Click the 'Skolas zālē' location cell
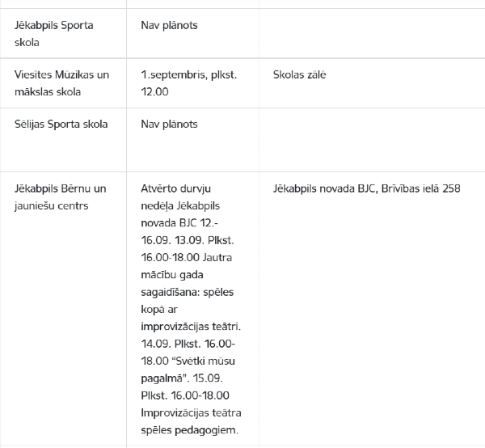 point(372,83)
